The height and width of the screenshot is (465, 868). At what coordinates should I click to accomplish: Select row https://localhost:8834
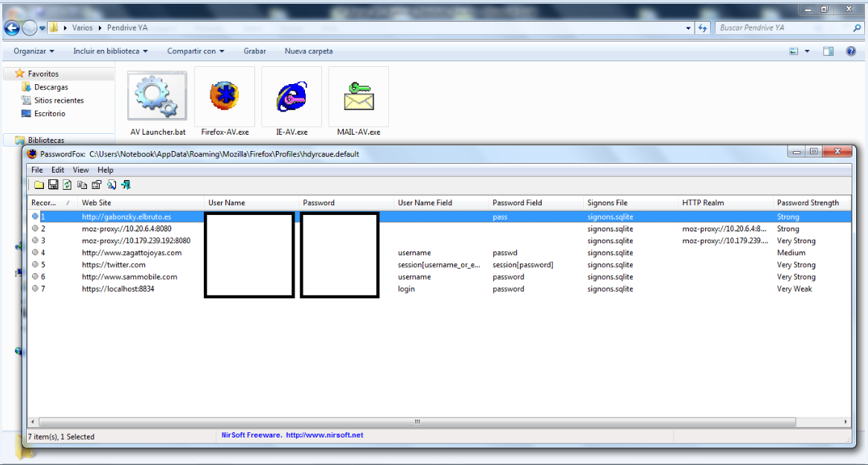click(x=439, y=289)
